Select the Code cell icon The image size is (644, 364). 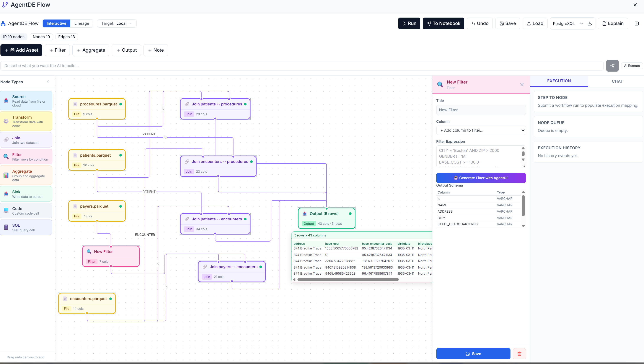tap(6, 210)
